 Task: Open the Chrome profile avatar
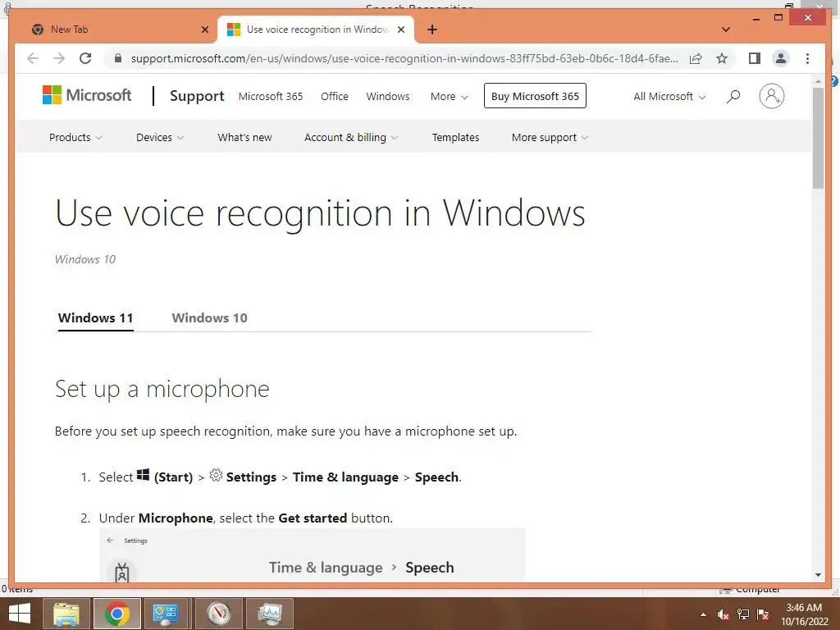[781, 58]
